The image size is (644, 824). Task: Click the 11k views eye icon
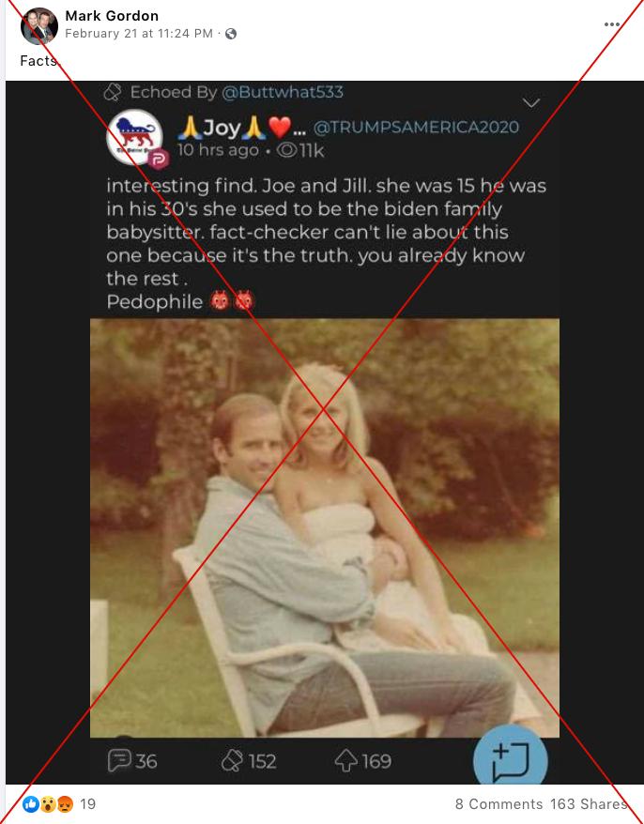[287, 151]
